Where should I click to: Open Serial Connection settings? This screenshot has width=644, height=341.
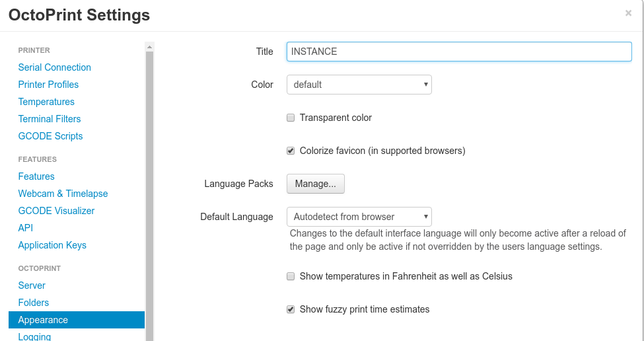point(55,67)
